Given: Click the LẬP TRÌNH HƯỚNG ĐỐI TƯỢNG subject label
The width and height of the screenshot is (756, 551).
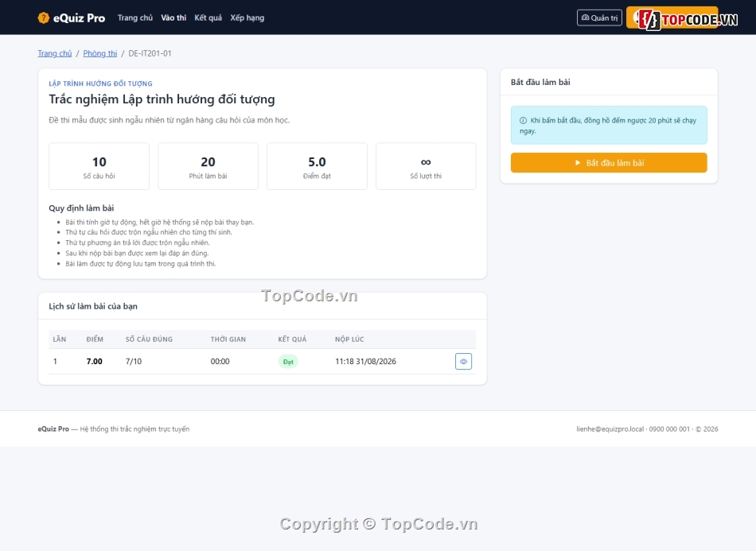Looking at the screenshot, I should (100, 83).
